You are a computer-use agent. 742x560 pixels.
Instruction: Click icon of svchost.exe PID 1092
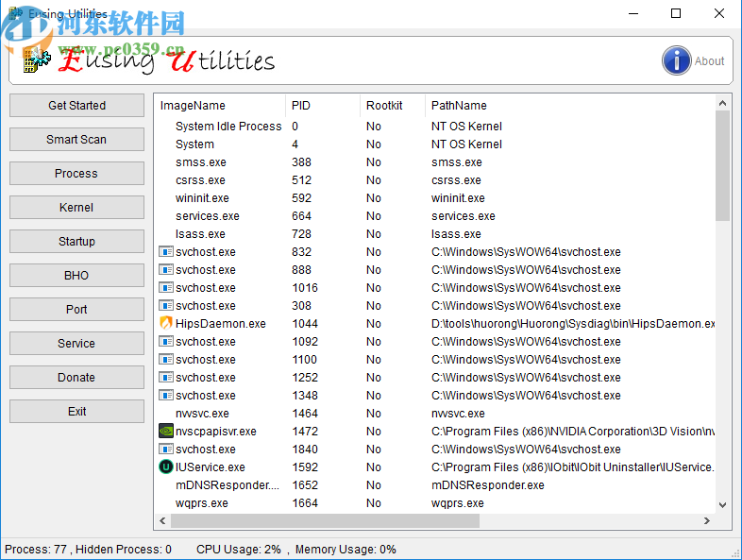(x=165, y=342)
